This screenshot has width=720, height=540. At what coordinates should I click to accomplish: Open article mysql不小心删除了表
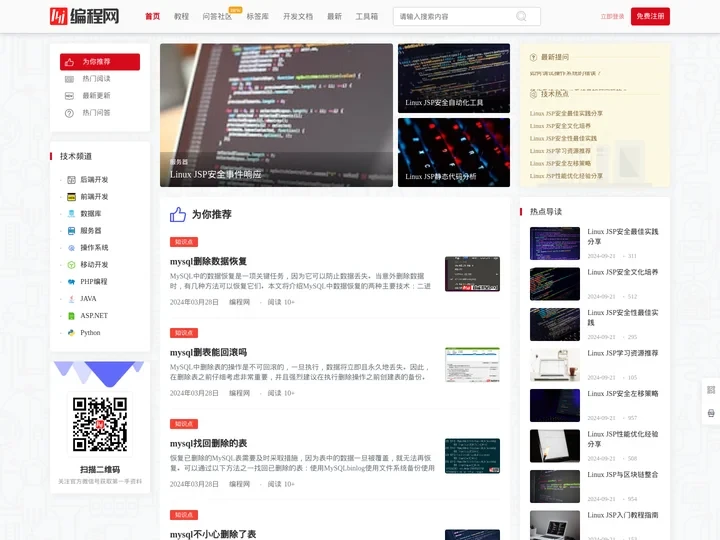pyautogui.click(x=213, y=534)
